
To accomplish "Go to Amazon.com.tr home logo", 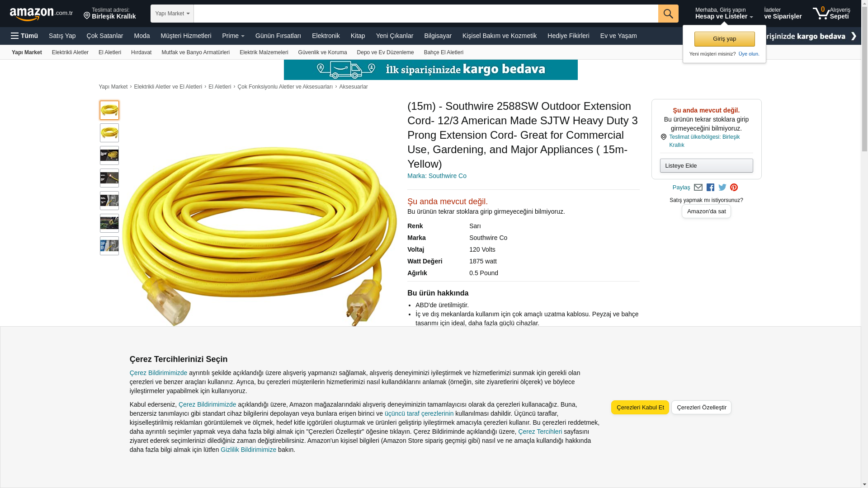I will pyautogui.click(x=41, y=14).
